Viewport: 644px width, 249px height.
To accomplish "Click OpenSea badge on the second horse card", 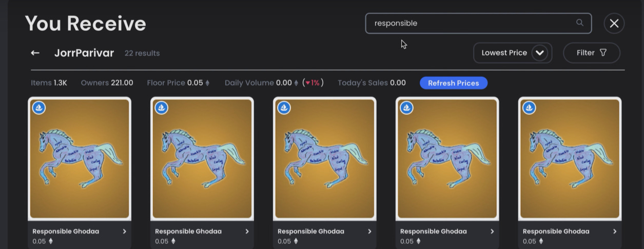I will (x=162, y=108).
